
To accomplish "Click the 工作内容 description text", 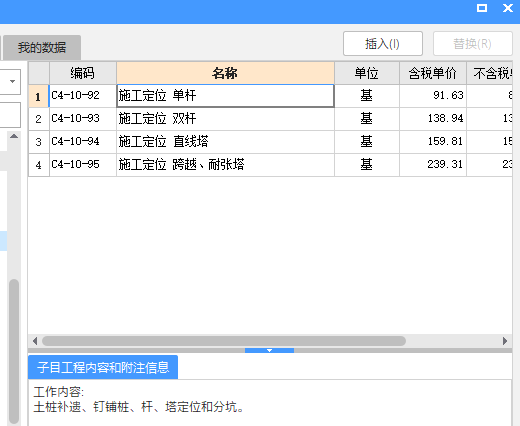I will coord(139,399).
